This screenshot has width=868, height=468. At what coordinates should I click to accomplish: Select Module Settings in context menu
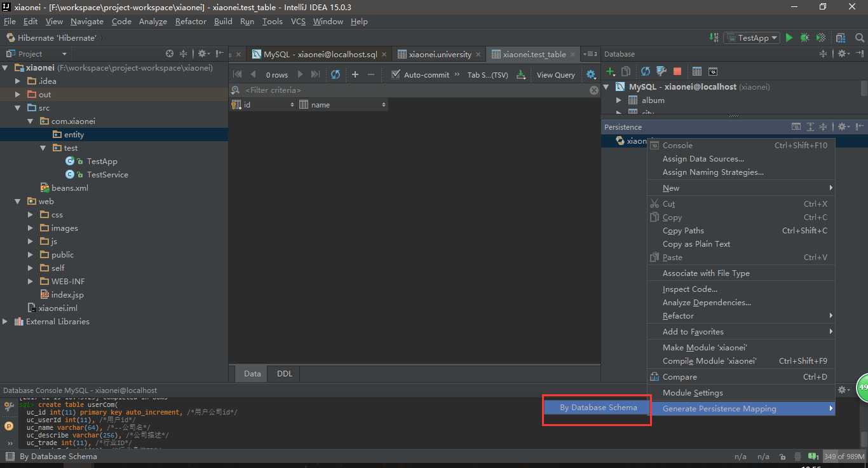click(740, 392)
